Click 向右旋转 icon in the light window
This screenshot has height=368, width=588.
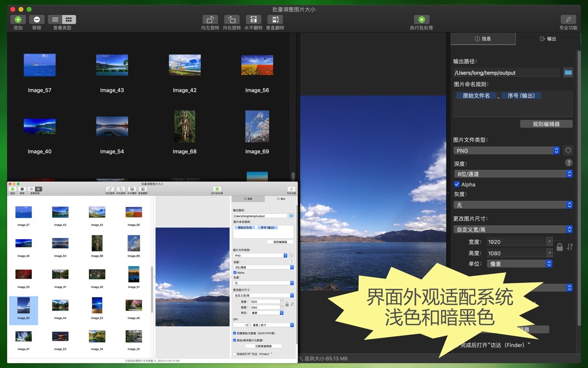(x=121, y=189)
